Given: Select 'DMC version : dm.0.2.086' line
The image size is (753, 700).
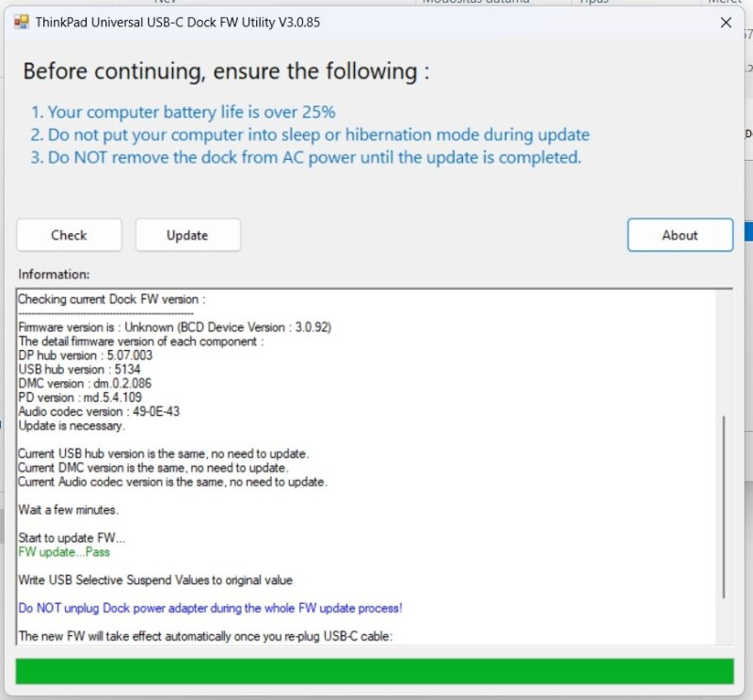Looking at the screenshot, I should tap(85, 383).
